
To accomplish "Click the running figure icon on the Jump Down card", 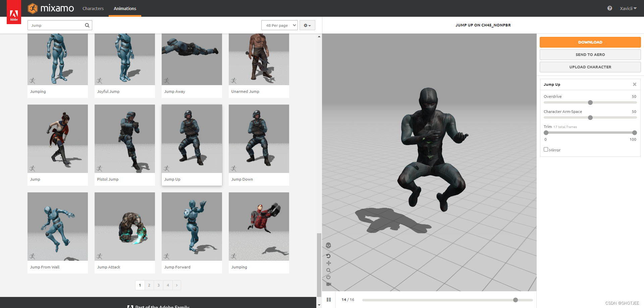I will tap(233, 169).
